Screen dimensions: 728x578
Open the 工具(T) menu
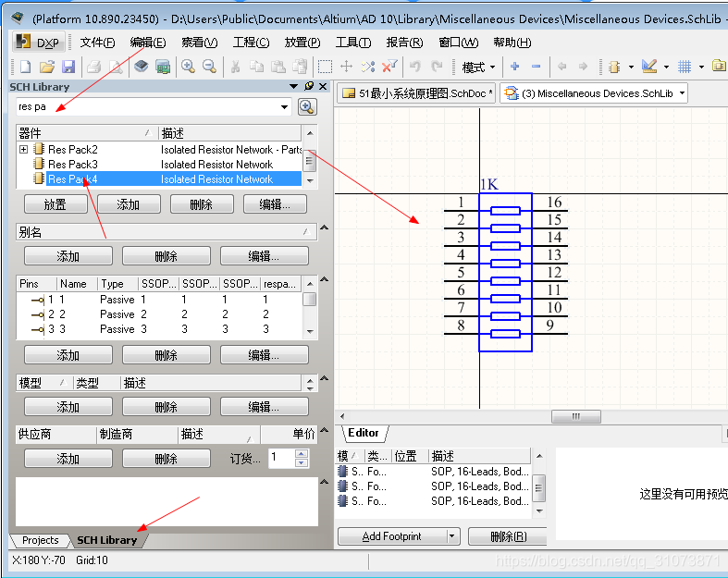pyautogui.click(x=352, y=43)
